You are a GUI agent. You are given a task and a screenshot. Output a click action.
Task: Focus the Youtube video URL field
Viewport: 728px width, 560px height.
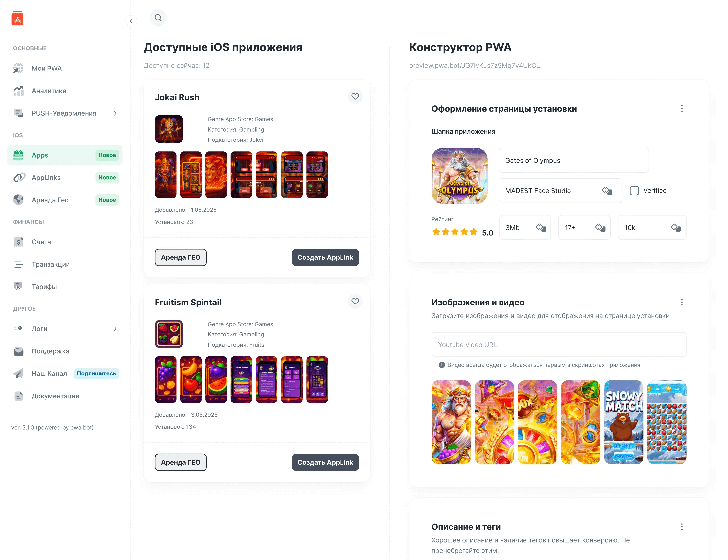(x=558, y=345)
